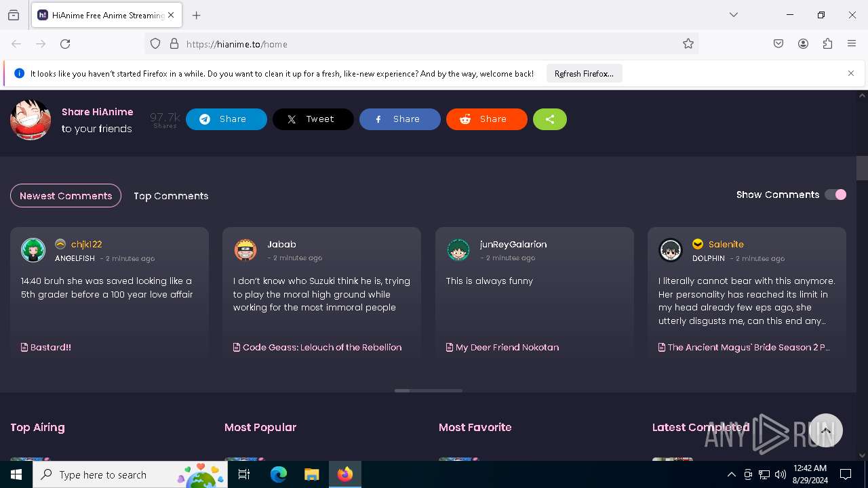Open the Extensions puzzle icon

pyautogui.click(x=827, y=44)
